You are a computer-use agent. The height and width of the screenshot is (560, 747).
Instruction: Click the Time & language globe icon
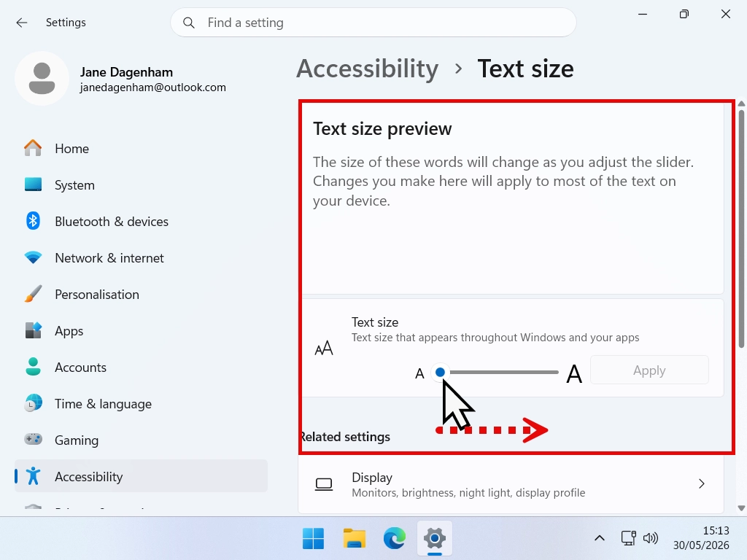point(33,403)
